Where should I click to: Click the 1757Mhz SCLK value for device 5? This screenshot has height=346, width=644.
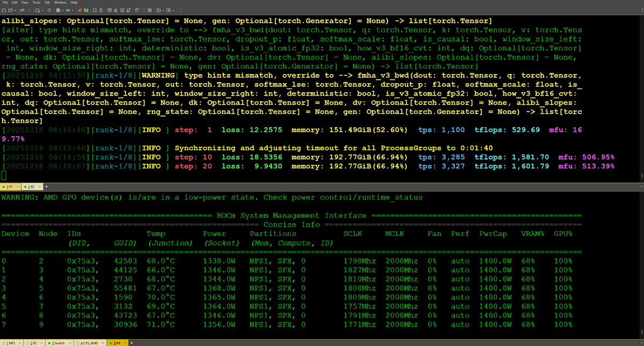[360, 306]
